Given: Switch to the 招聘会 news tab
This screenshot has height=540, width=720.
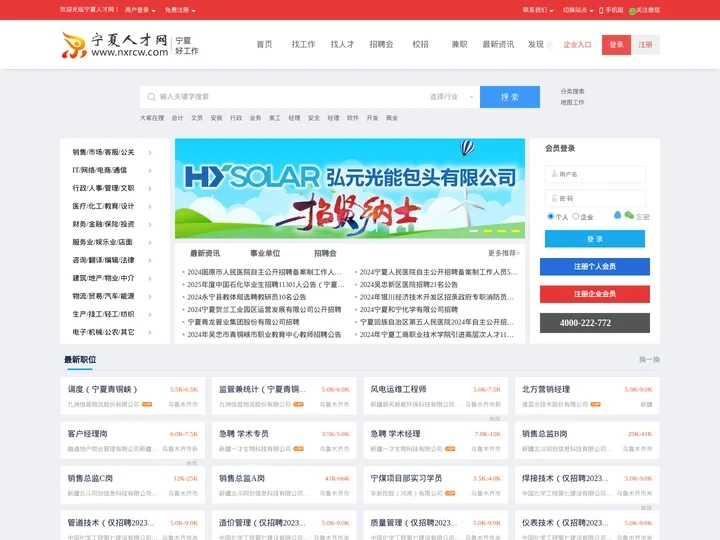Looking at the screenshot, I should click(x=325, y=253).
